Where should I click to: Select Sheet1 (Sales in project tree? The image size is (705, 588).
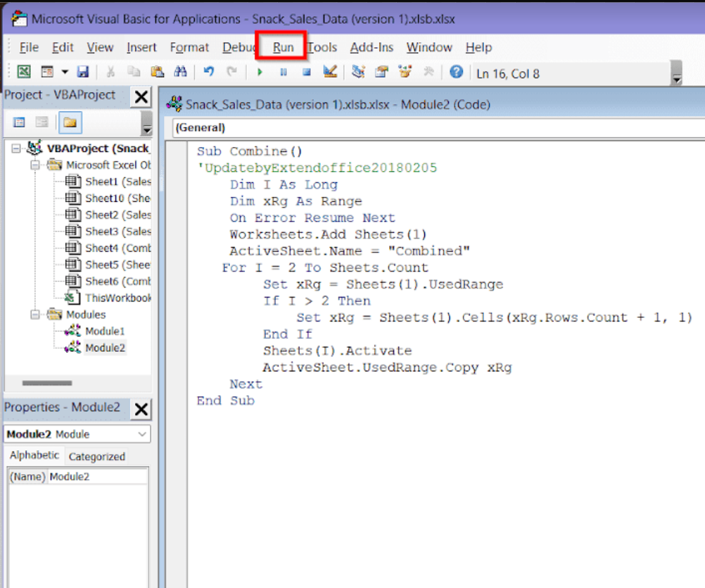tap(118, 181)
